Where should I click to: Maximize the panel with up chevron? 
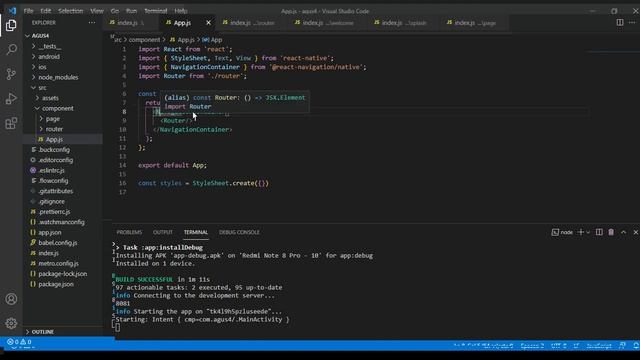tap(623, 232)
